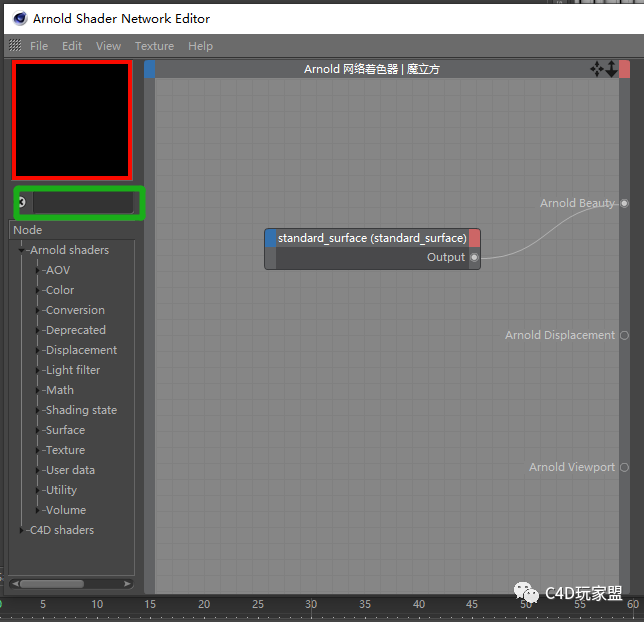This screenshot has width=644, height=622.
Task: Click the black material preview thumbnail
Action: [x=72, y=120]
